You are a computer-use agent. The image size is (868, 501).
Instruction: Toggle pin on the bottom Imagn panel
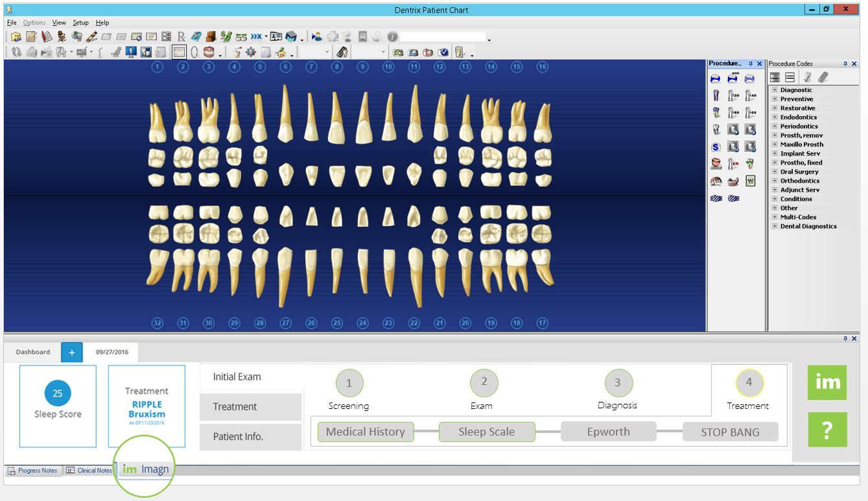click(845, 338)
